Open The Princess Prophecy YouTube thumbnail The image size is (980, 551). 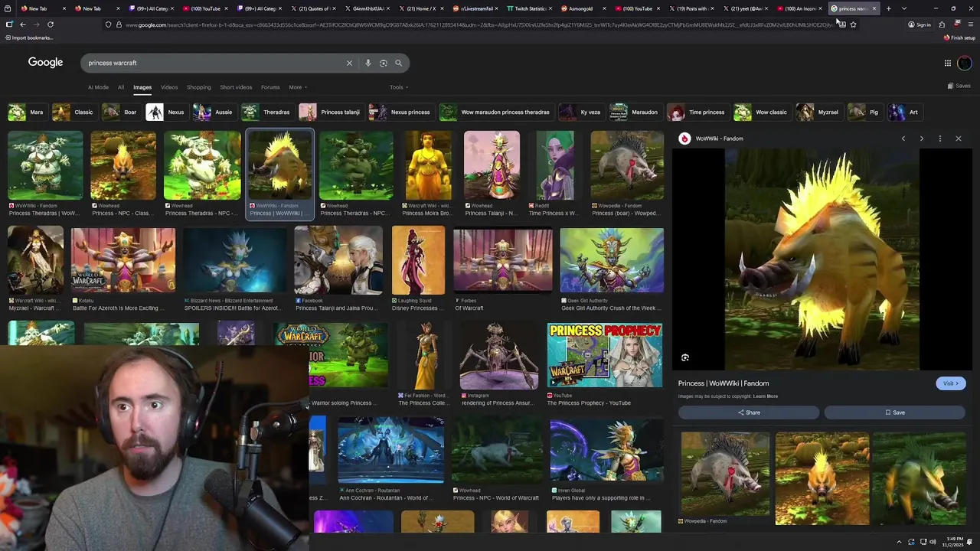point(605,355)
